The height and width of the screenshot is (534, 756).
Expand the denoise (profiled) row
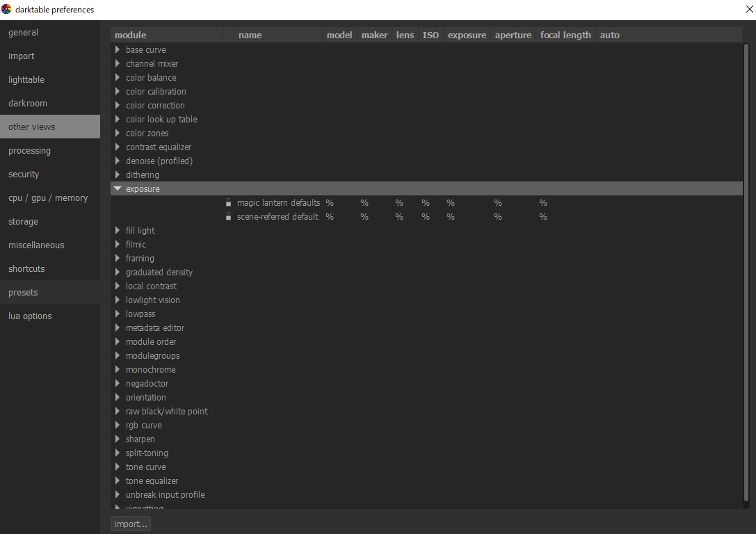[117, 161]
